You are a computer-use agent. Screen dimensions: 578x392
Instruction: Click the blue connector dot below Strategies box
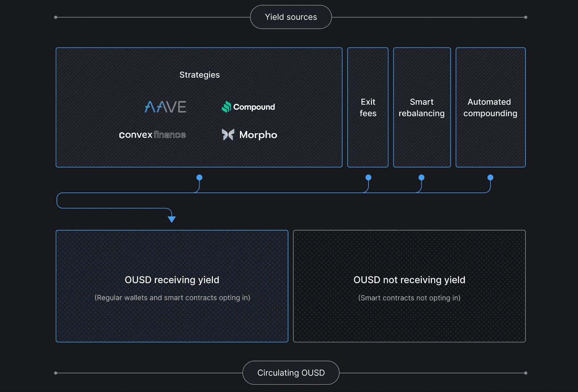point(199,177)
